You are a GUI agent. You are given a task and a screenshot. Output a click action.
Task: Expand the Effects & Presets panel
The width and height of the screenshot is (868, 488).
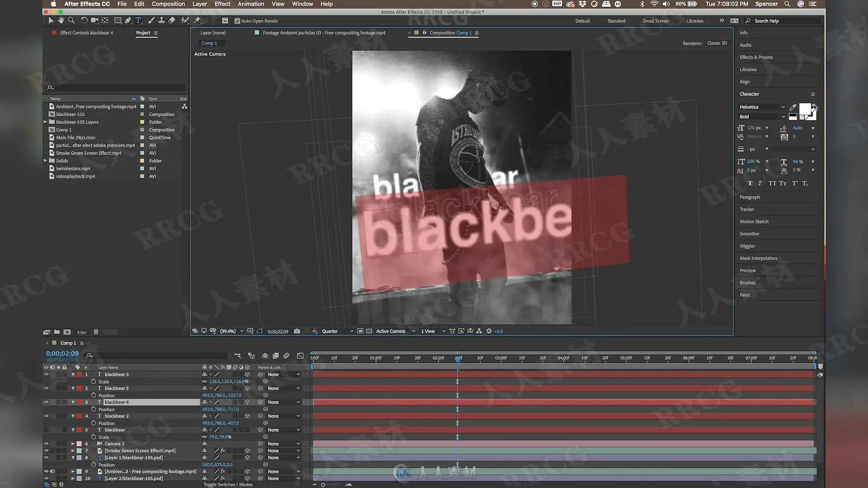[x=756, y=57]
